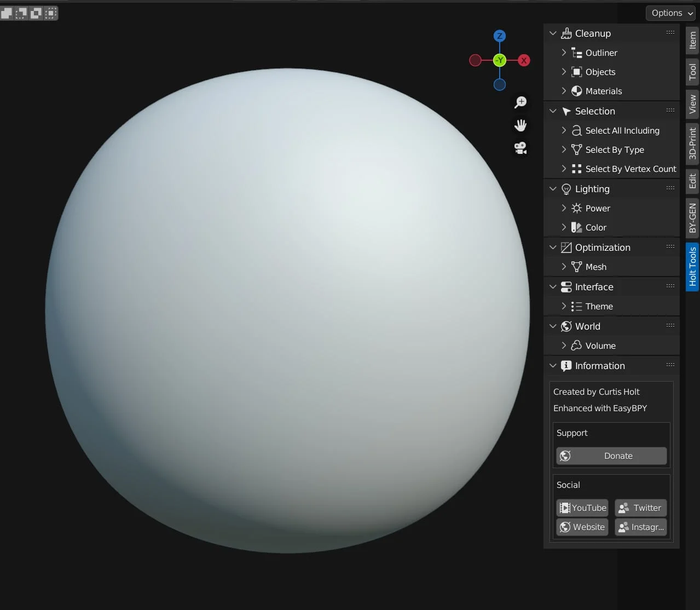The width and height of the screenshot is (700, 610).
Task: Click the Donate button
Action: [x=611, y=456]
